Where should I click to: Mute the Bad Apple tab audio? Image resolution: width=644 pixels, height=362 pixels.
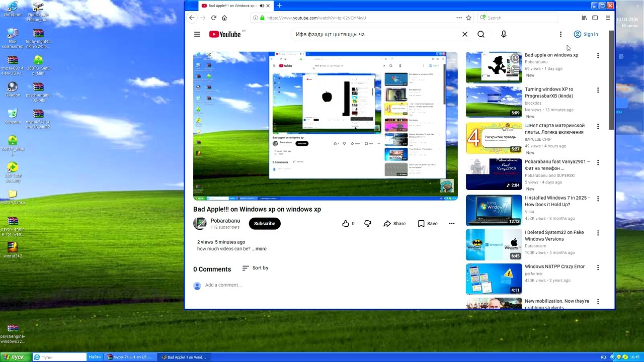pyautogui.click(x=262, y=6)
